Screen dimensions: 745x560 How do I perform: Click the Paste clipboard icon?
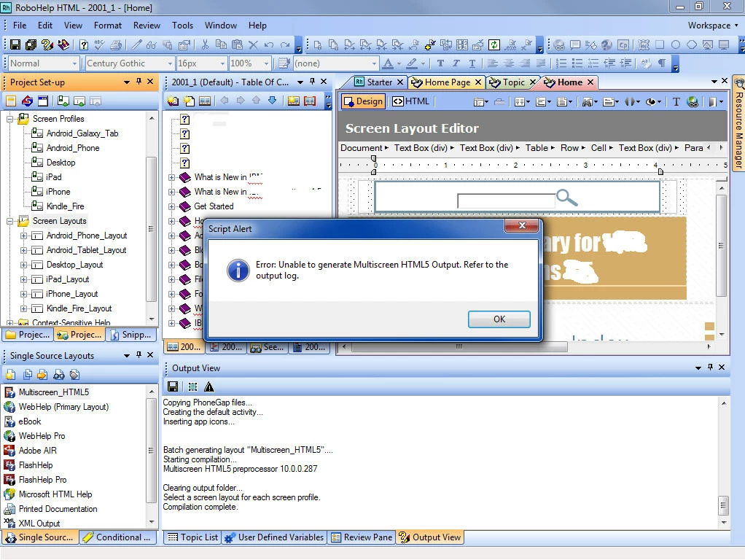coord(237,44)
